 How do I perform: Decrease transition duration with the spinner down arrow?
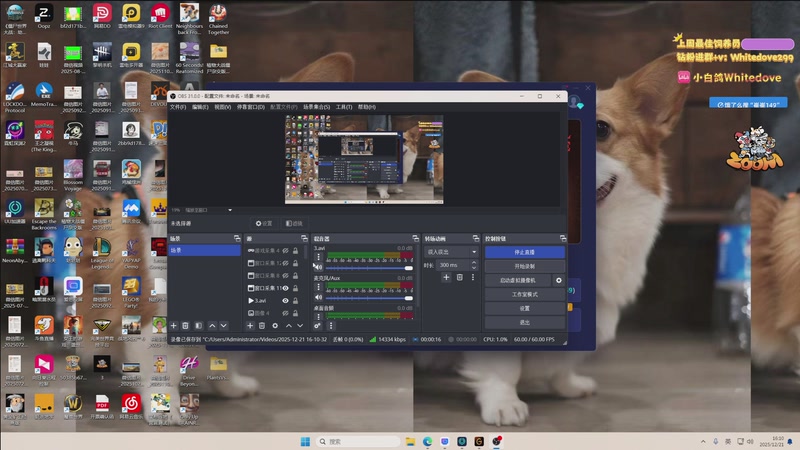[x=474, y=267]
